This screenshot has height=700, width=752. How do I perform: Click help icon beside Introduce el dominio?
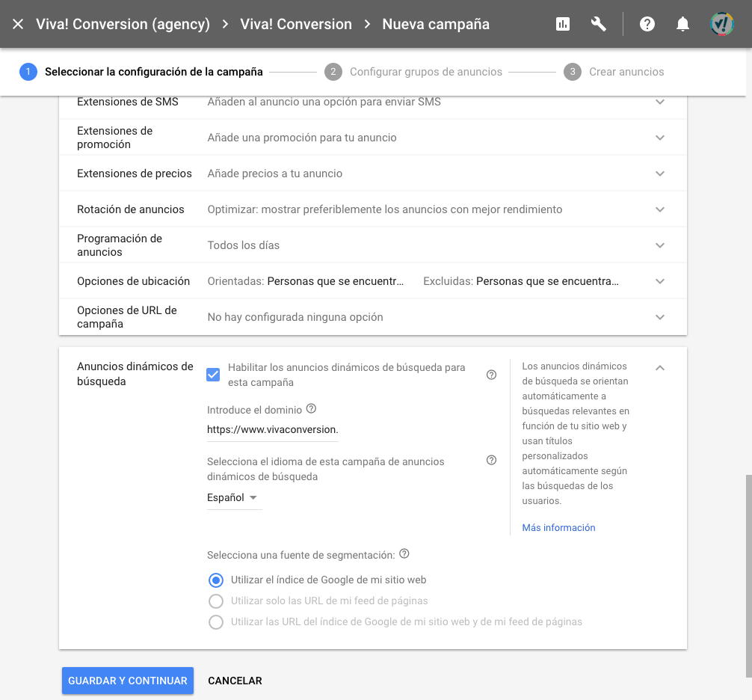[x=311, y=409]
